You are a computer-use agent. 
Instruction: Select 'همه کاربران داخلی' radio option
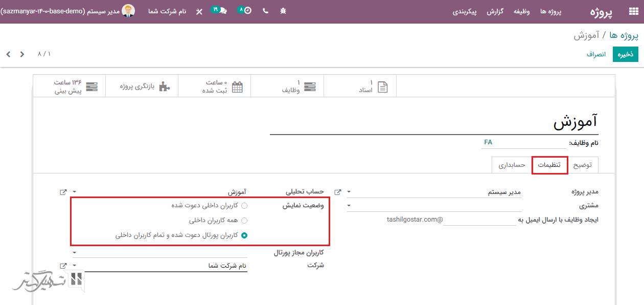coord(244,221)
